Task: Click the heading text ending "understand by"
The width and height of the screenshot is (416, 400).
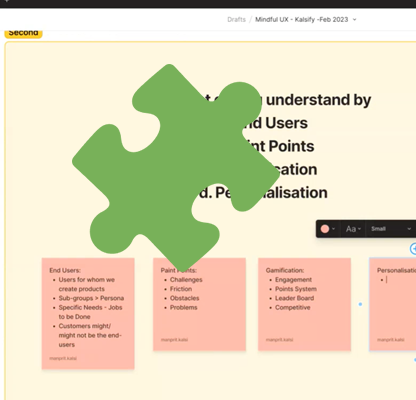Action: click(318, 100)
